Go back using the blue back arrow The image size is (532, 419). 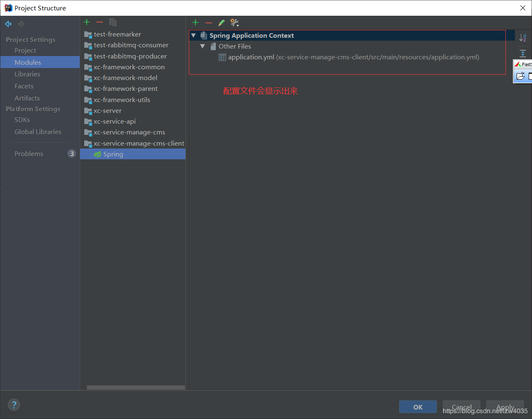click(8, 24)
